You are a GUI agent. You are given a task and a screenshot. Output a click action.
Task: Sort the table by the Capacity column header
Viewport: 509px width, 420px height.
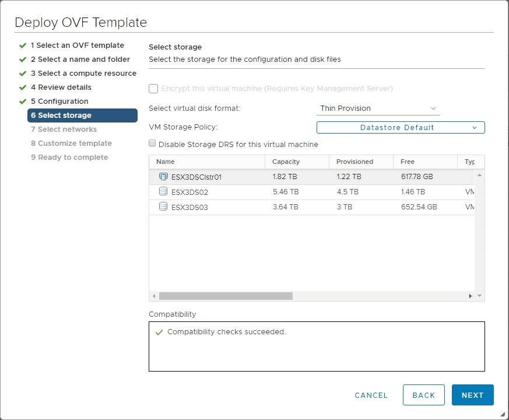pos(287,162)
